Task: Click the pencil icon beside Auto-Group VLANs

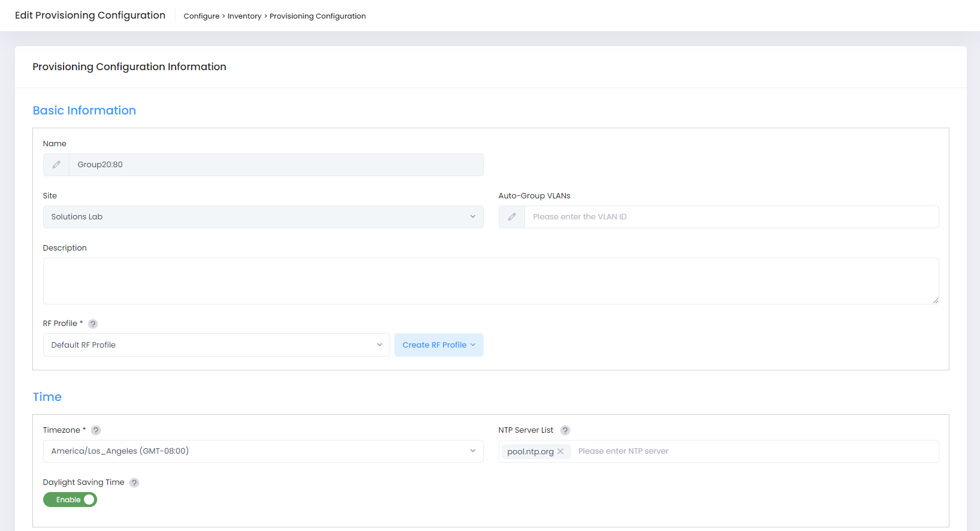Action: point(512,217)
